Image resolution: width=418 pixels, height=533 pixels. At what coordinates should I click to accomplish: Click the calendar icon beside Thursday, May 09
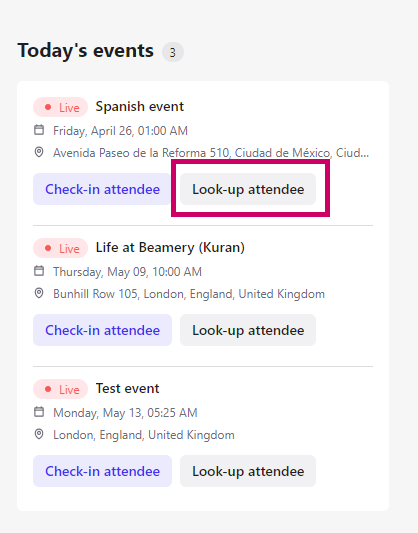click(39, 271)
